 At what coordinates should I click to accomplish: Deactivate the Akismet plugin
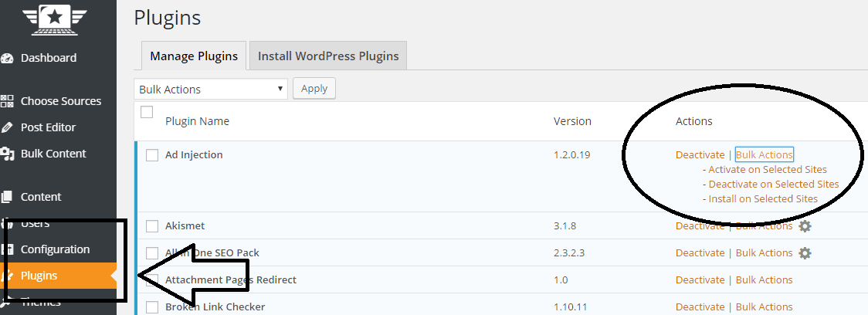coord(700,226)
